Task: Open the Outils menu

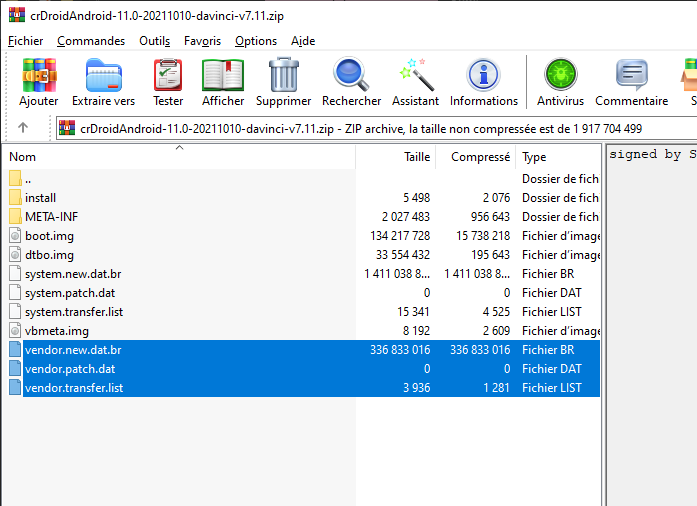Action: [155, 41]
